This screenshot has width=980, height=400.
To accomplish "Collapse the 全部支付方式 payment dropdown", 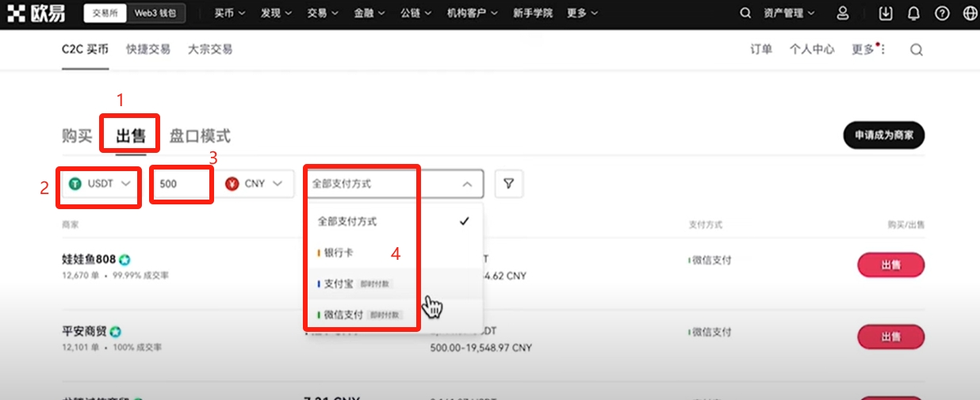I will pyautogui.click(x=394, y=184).
